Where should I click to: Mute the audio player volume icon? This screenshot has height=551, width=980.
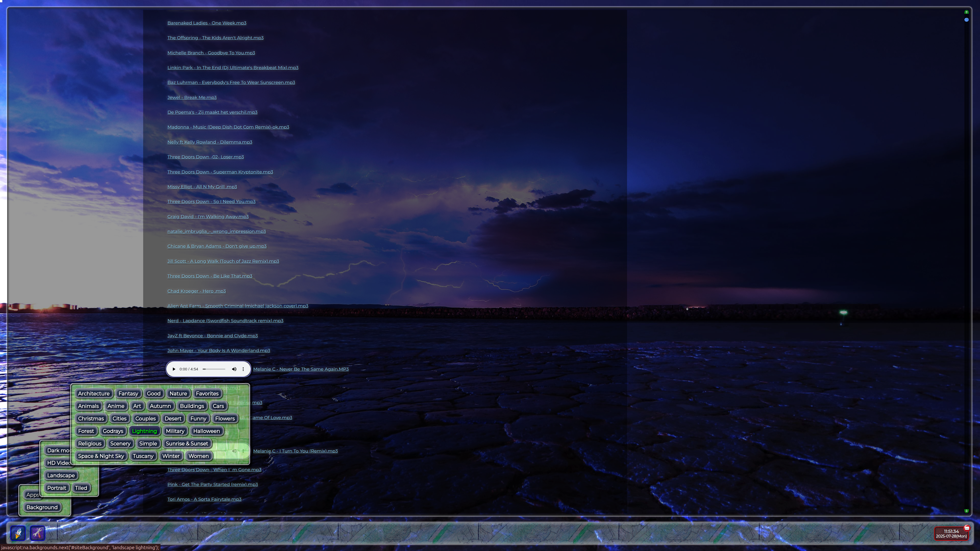234,369
